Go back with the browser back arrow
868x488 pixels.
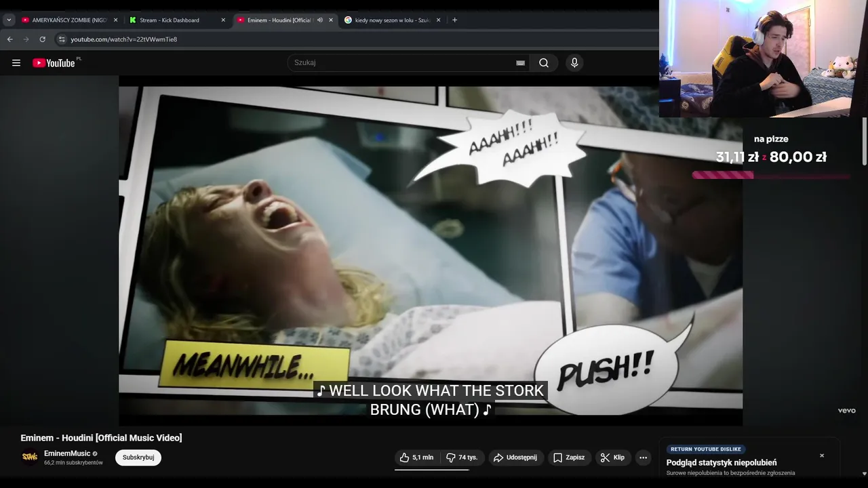[9, 39]
